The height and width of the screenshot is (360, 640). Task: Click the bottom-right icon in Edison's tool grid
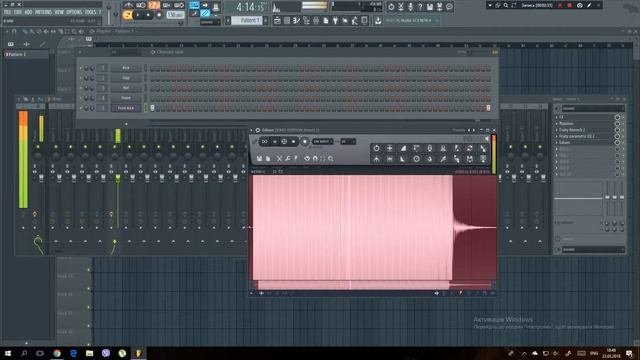point(483,159)
